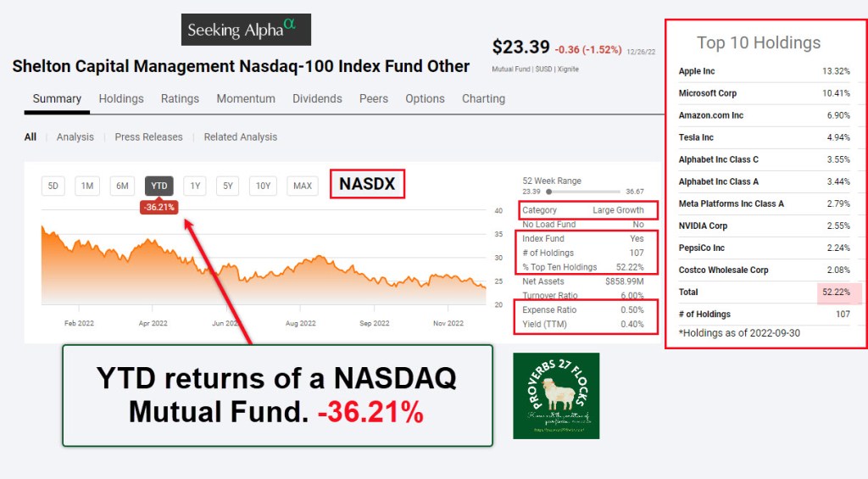Switch chart range to 1M
This screenshot has height=479, width=868.
tap(87, 186)
